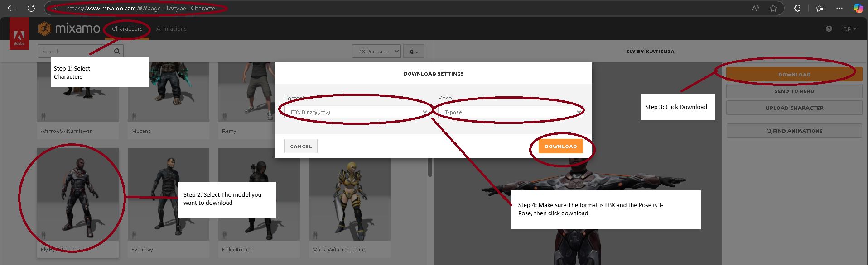Open the favorites list icon in browser toolbar

coord(820,8)
